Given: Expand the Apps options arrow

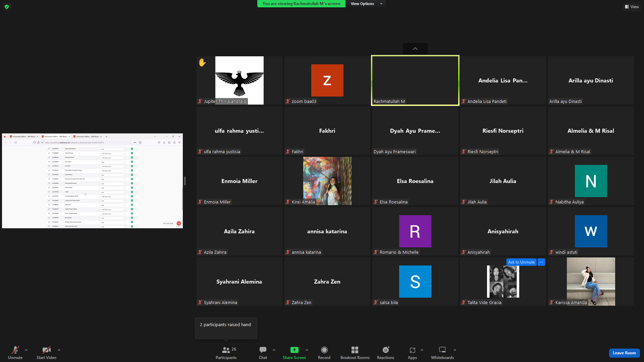Looking at the screenshot, I should (x=422, y=350).
